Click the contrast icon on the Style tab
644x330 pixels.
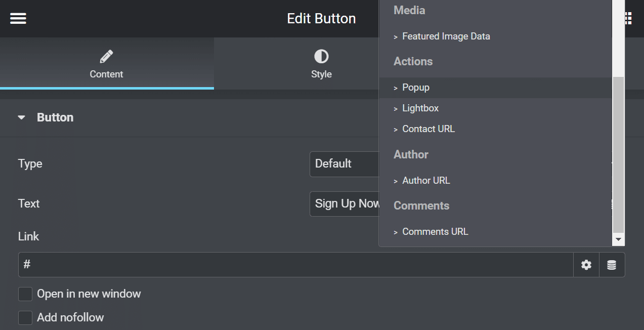point(321,56)
